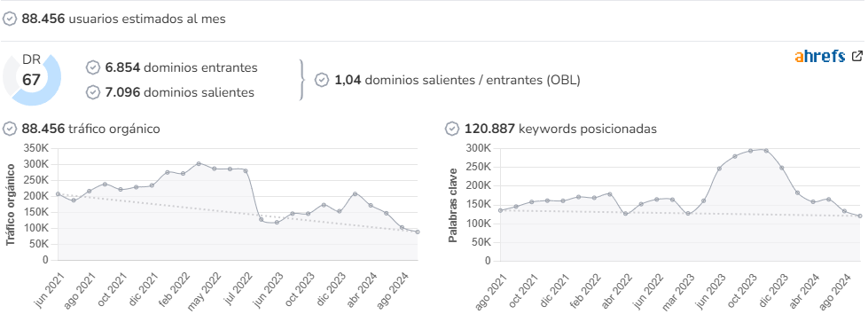Click the 350K label on traffic chart axis
Image resolution: width=868 pixels, height=322 pixels.
tap(37, 148)
